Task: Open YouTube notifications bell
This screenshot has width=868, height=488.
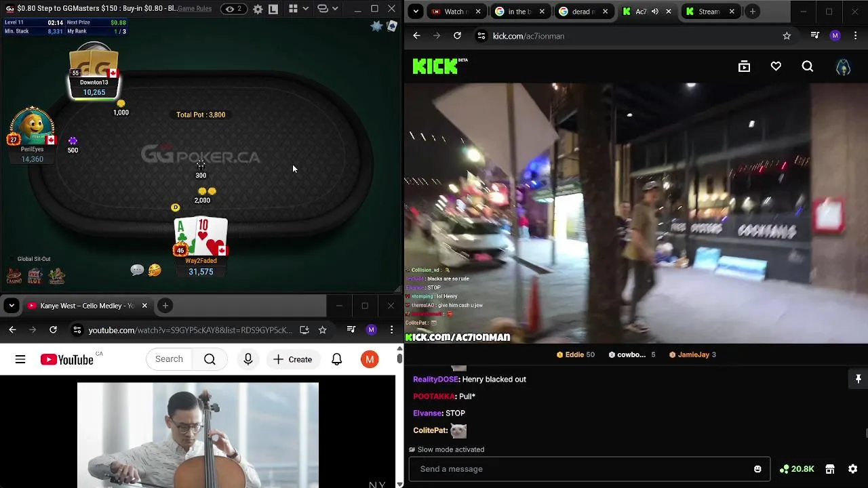Action: (x=336, y=359)
